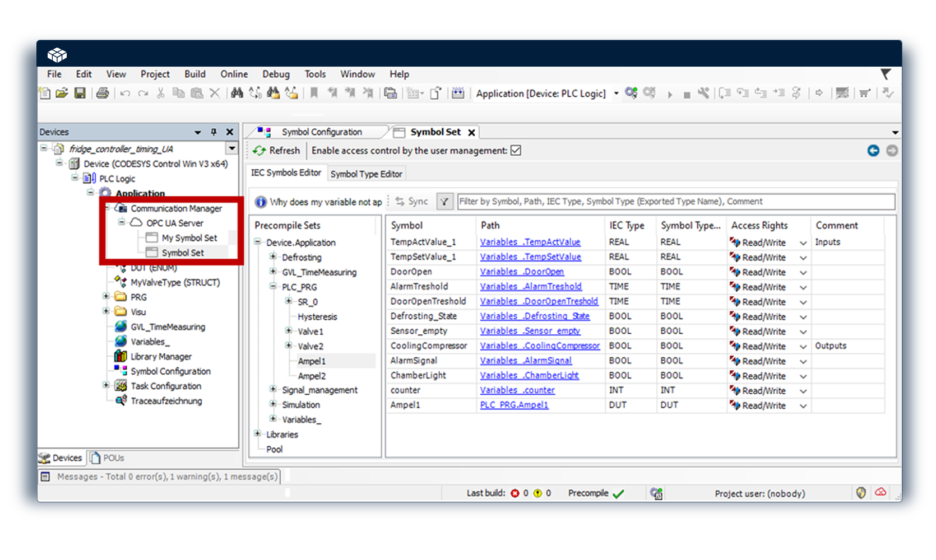Click the blue back arrow icon
936x560 pixels.
(x=873, y=151)
